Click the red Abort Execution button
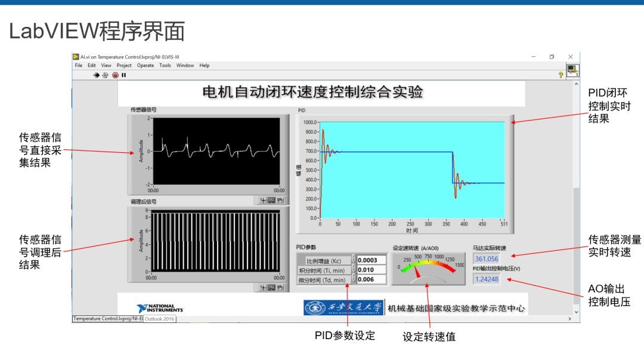The width and height of the screenshot is (644, 363). click(x=116, y=75)
